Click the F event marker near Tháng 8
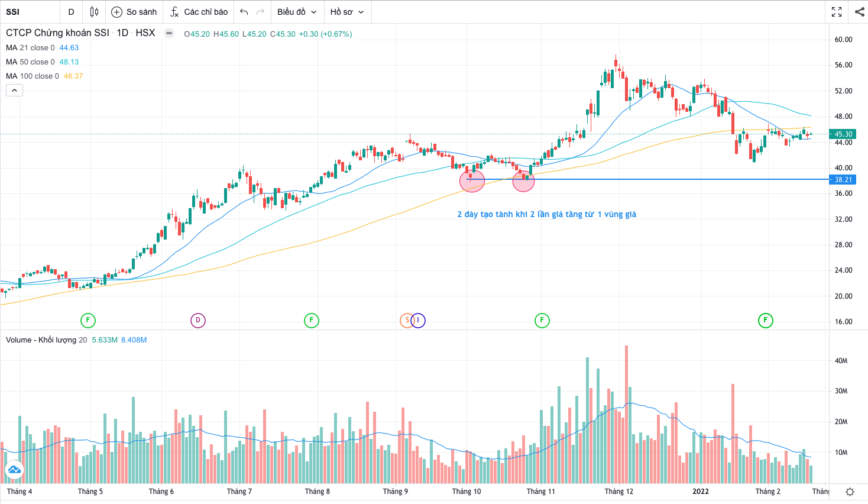The image size is (868, 504). coord(311,321)
